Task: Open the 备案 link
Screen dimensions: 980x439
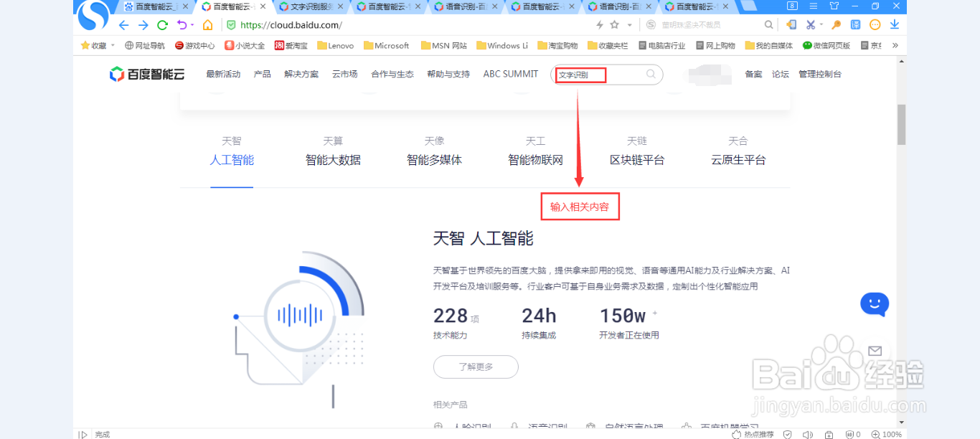Action: (753, 74)
